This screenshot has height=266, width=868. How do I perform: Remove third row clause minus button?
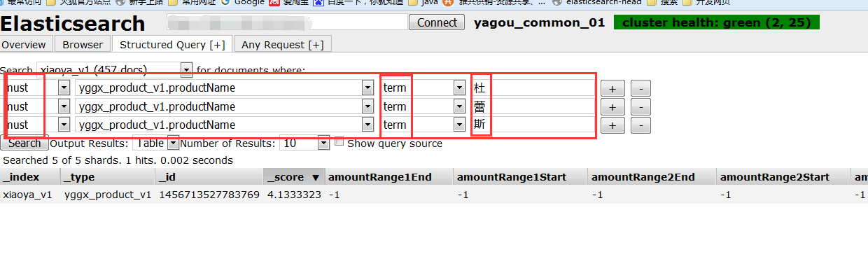click(x=640, y=125)
